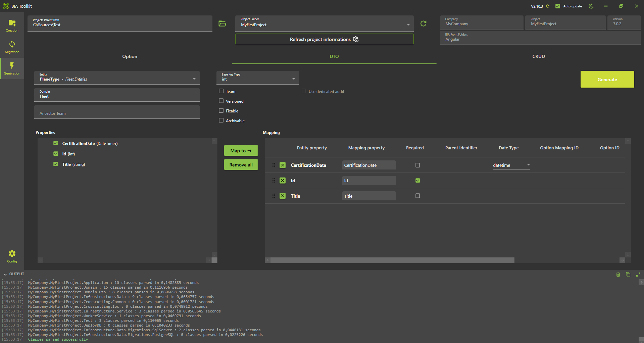The height and width of the screenshot is (343, 644).
Task: Remove CertificationDate mapping row with X
Action: pos(283,165)
